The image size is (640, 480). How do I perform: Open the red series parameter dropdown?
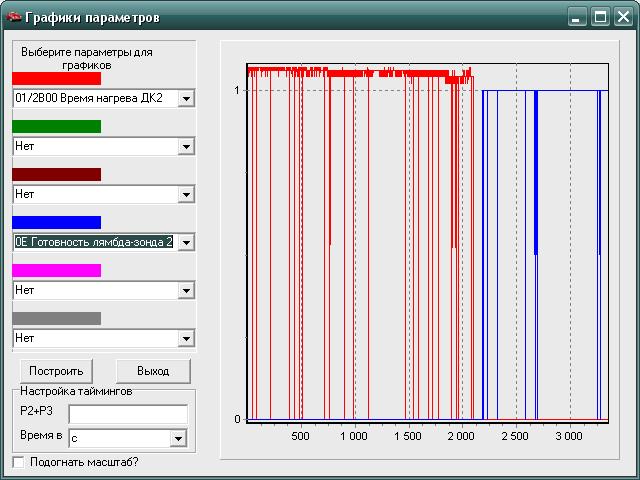tap(186, 98)
